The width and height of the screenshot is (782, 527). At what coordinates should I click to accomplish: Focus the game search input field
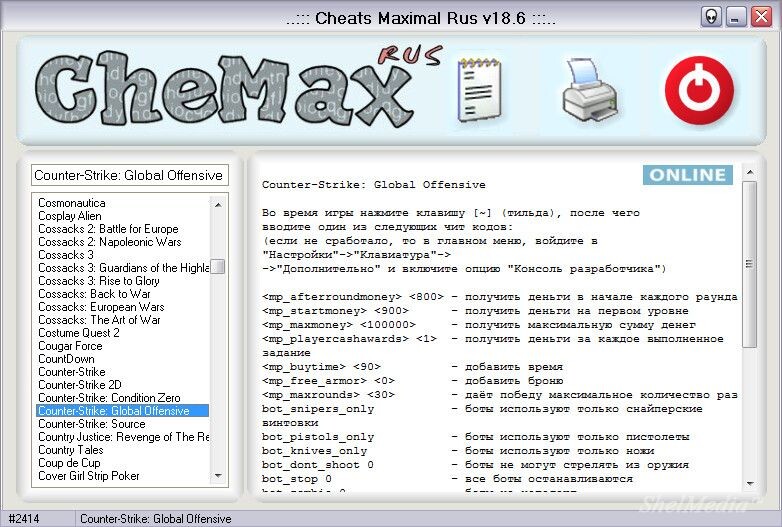[130, 176]
